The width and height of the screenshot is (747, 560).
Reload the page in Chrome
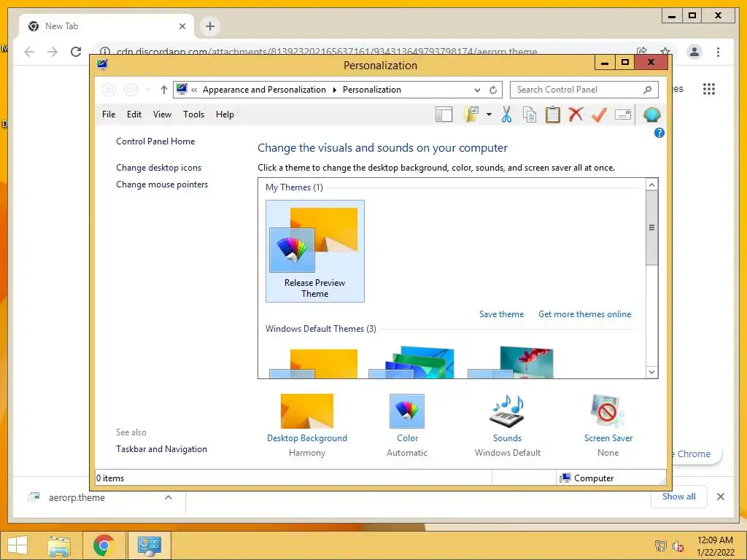[x=76, y=52]
